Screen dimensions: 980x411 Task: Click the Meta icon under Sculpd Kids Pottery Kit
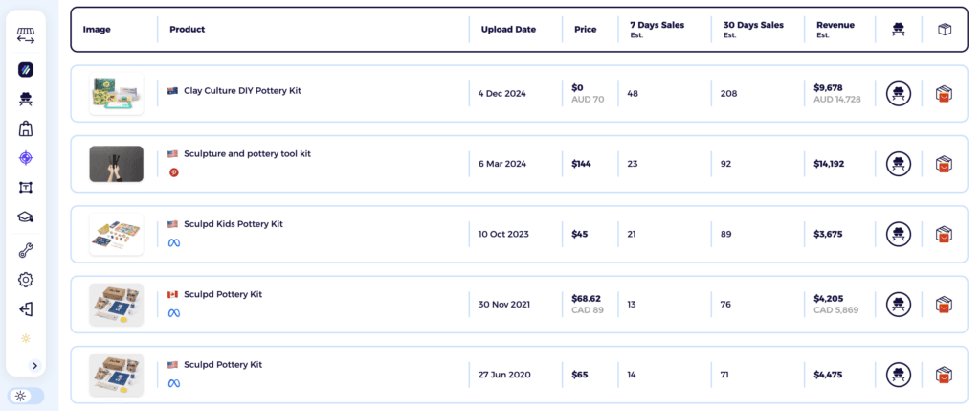point(174,243)
